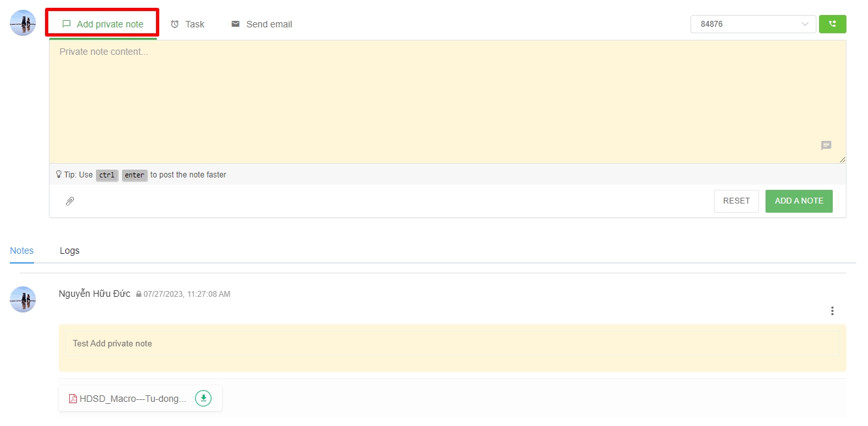The image size is (868, 426).
Task: Click the author name Nguyễn Hữu Đức
Action: [95, 294]
